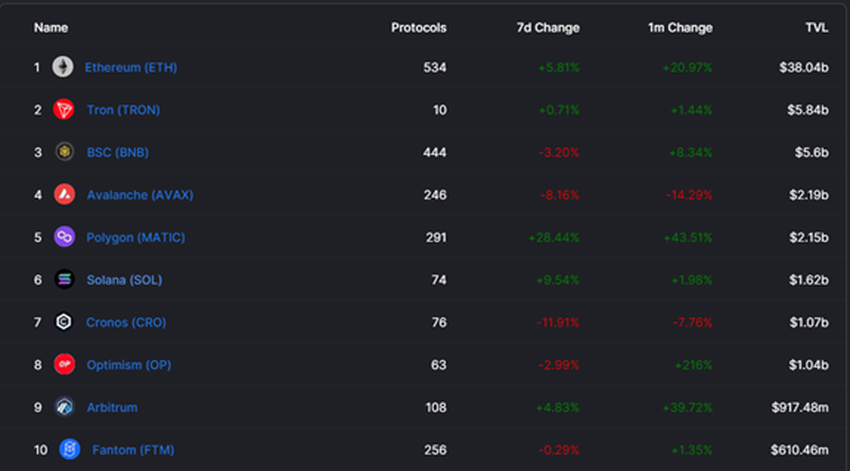Click the Cronos CRO logo icon
850x471 pixels.
click(64, 322)
